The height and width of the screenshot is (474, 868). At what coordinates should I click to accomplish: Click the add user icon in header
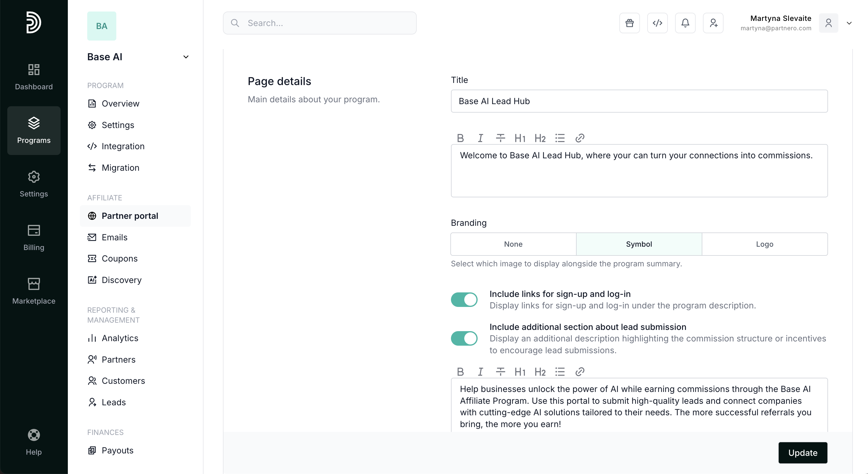[x=713, y=23]
